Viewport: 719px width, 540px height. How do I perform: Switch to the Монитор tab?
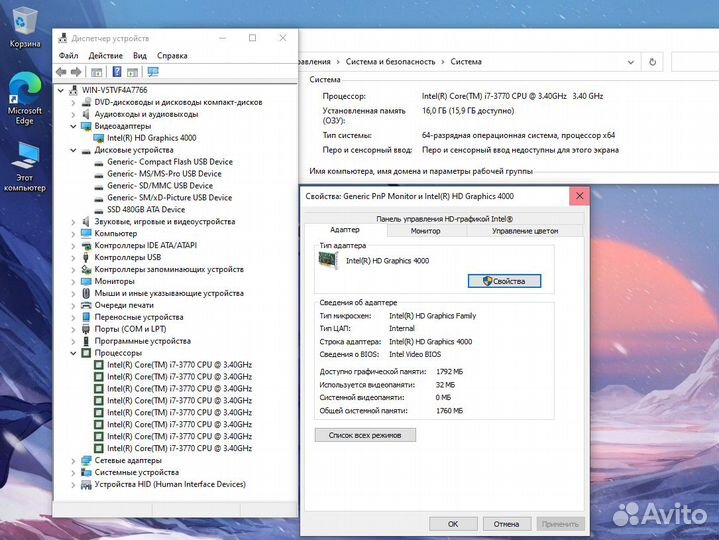[x=426, y=231]
